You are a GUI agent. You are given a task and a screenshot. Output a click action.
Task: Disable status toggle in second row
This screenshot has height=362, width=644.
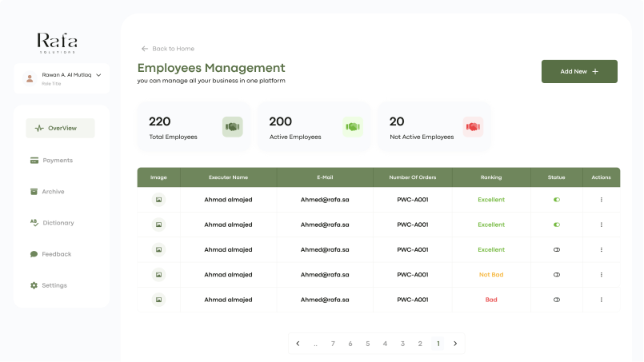[x=556, y=225]
